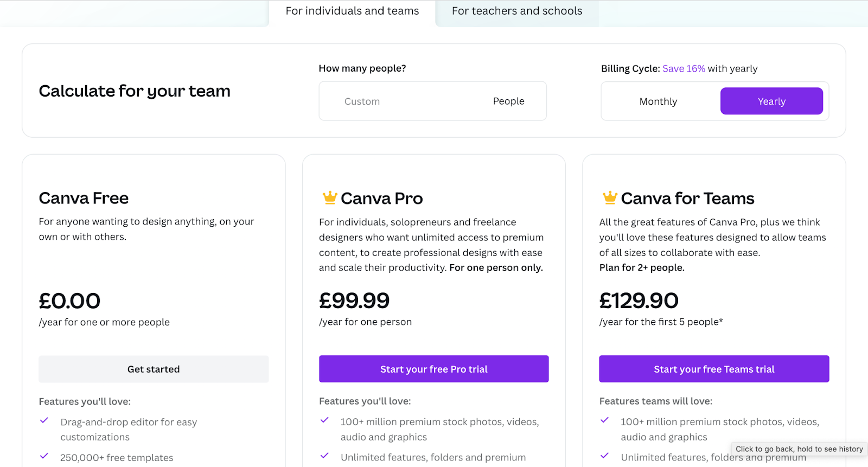The width and height of the screenshot is (868, 467).
Task: Click the Canva Pro crown icon
Action: click(330, 197)
